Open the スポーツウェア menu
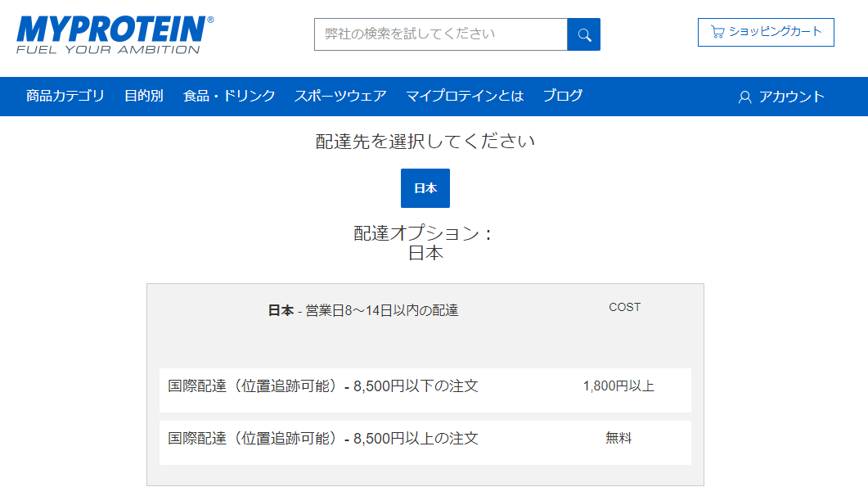This screenshot has width=868, height=496. pos(340,97)
